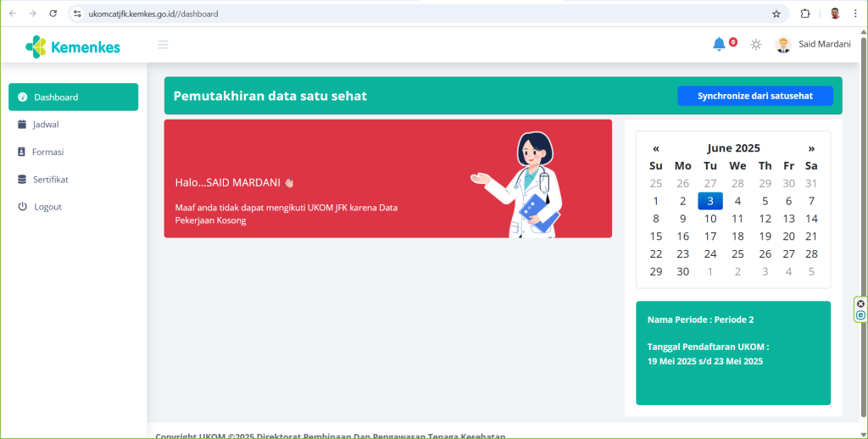Select June 17 on the calendar
Image resolution: width=868 pixels, height=439 pixels.
710,236
